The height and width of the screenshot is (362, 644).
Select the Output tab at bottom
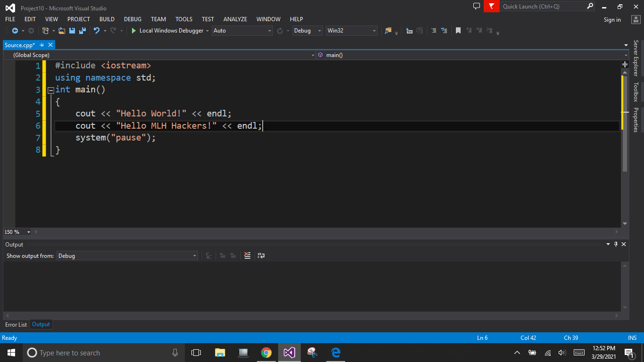tap(41, 324)
